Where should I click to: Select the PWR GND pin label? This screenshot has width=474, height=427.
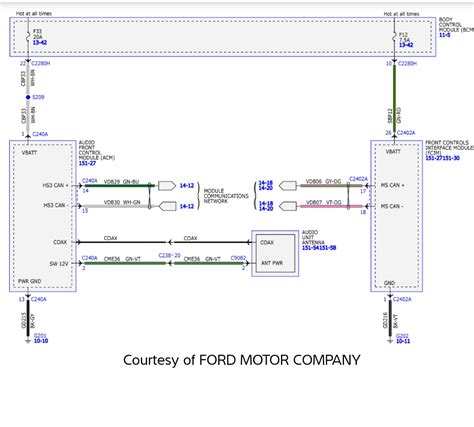click(x=29, y=281)
